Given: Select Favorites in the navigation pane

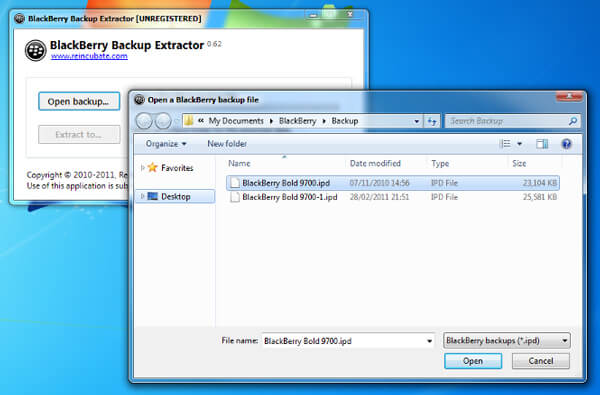Looking at the screenshot, I should 177,168.
